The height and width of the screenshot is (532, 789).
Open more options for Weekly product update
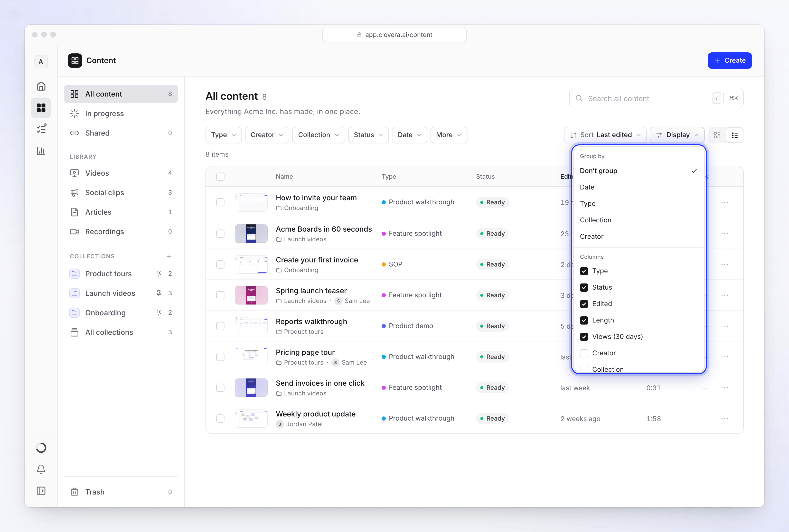[725, 419]
